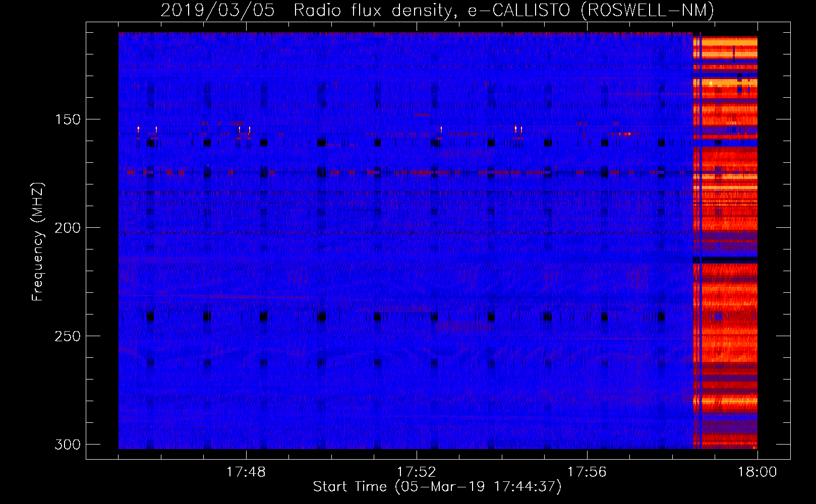The image size is (816, 504).
Task: Click the 17:56 time tick label
Action: click(587, 472)
